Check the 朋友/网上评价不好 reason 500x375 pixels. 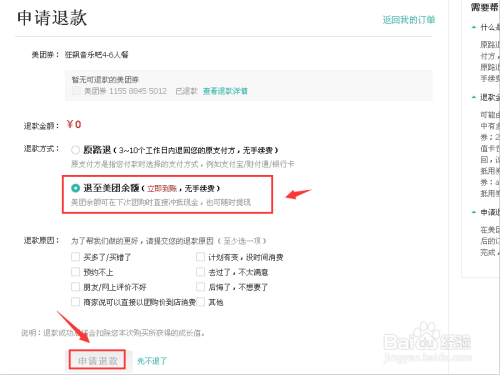click(75, 287)
